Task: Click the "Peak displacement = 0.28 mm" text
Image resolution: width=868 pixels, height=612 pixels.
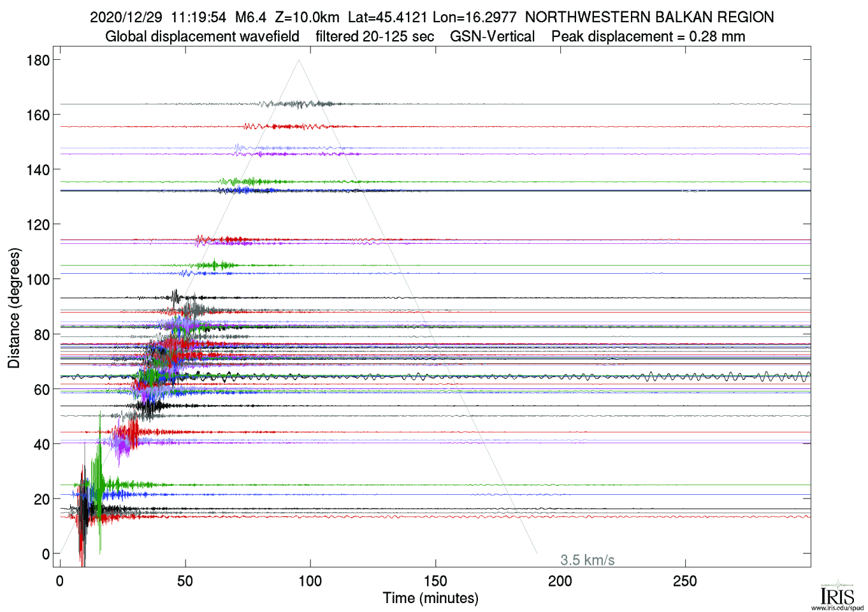Action: [647, 36]
